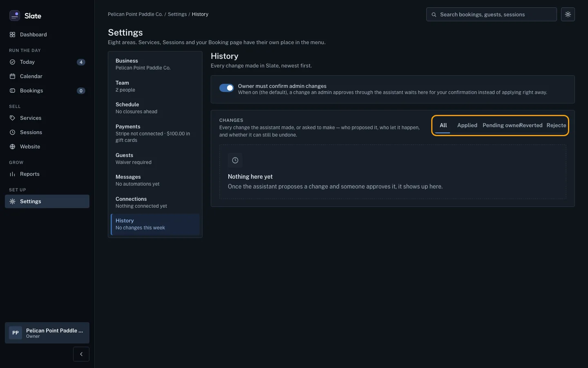588x368 pixels.
Task: Open Payments settings section
Action: click(155, 133)
